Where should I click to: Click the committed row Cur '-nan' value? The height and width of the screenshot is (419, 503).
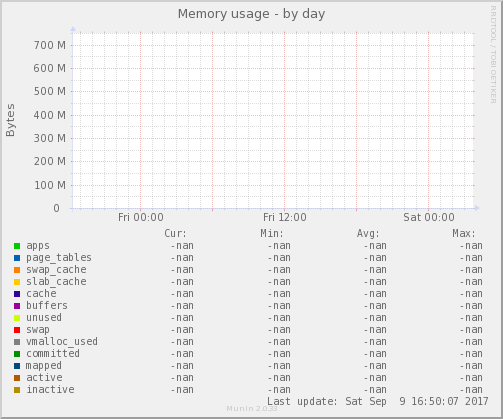pyautogui.click(x=182, y=354)
